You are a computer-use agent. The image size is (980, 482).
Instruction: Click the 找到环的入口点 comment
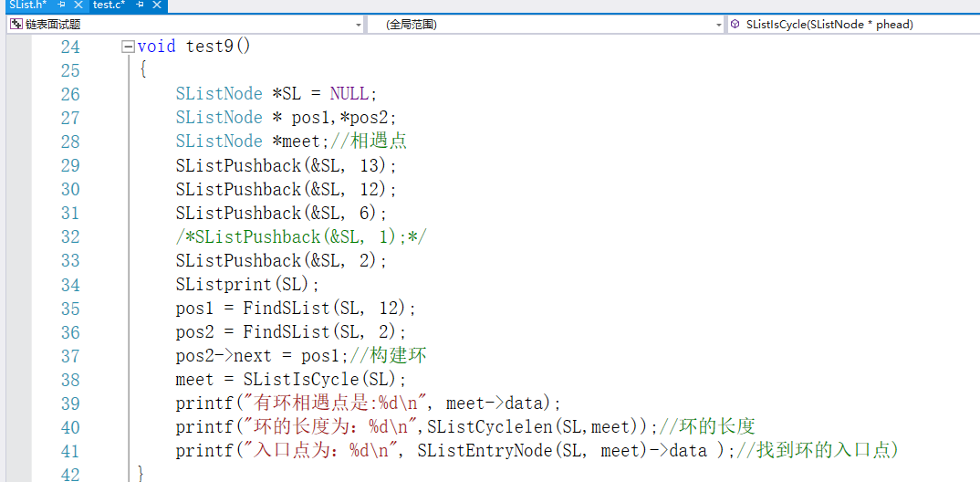coord(817,451)
